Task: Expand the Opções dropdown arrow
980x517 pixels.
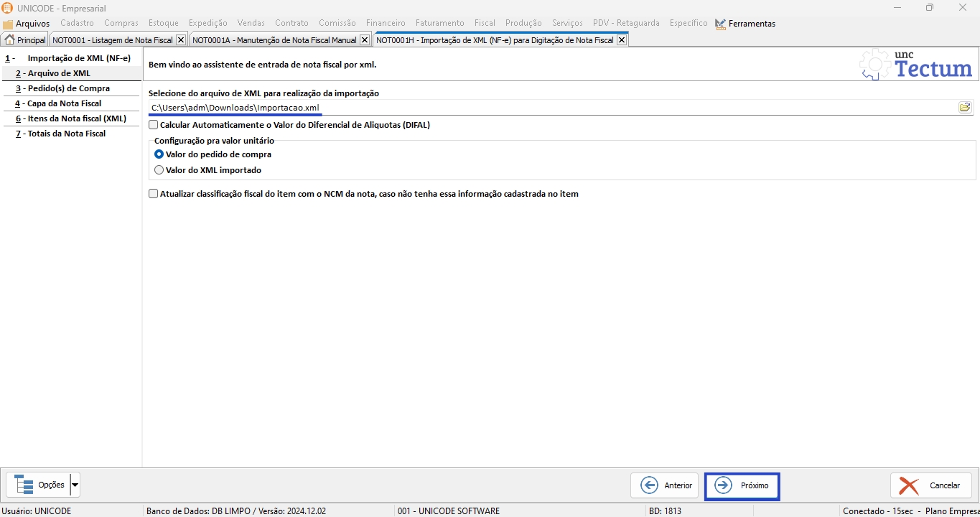Action: click(x=75, y=485)
